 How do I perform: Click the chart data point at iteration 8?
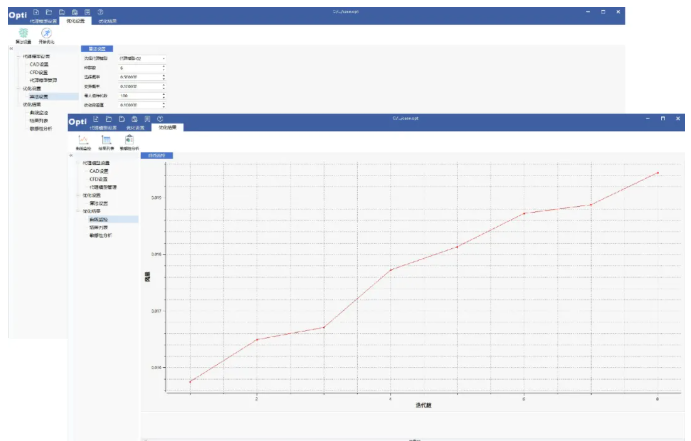(x=658, y=173)
